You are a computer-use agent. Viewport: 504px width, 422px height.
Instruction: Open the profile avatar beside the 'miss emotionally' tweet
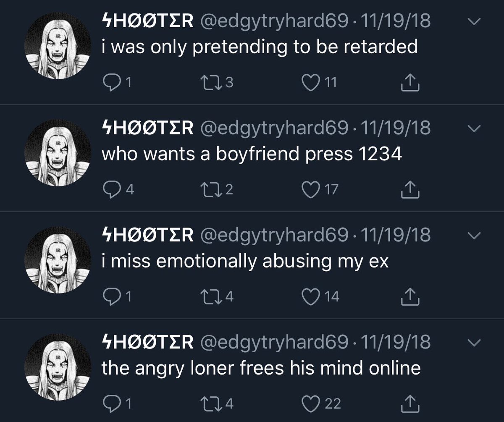pyautogui.click(x=58, y=260)
